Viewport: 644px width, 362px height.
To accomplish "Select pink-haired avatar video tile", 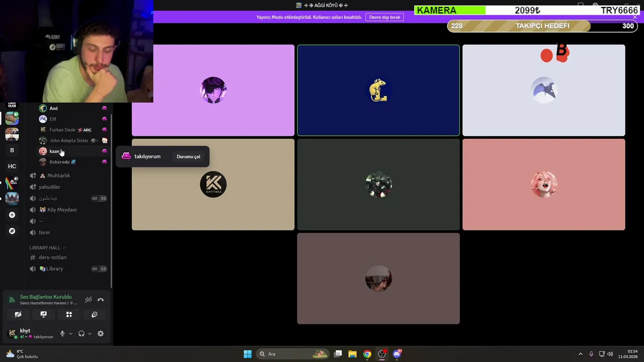I will coord(544,185).
